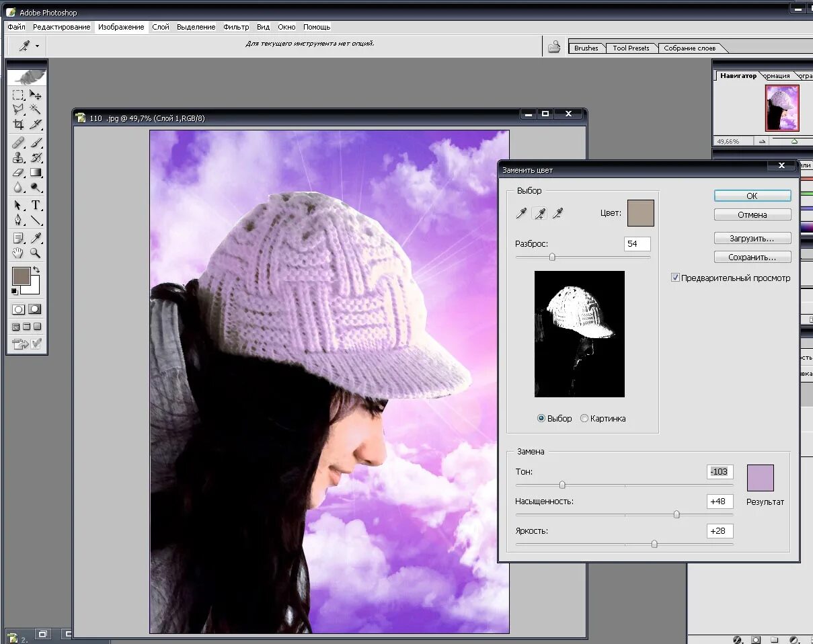Select the Gradient tool
813x644 pixels.
(x=36, y=173)
